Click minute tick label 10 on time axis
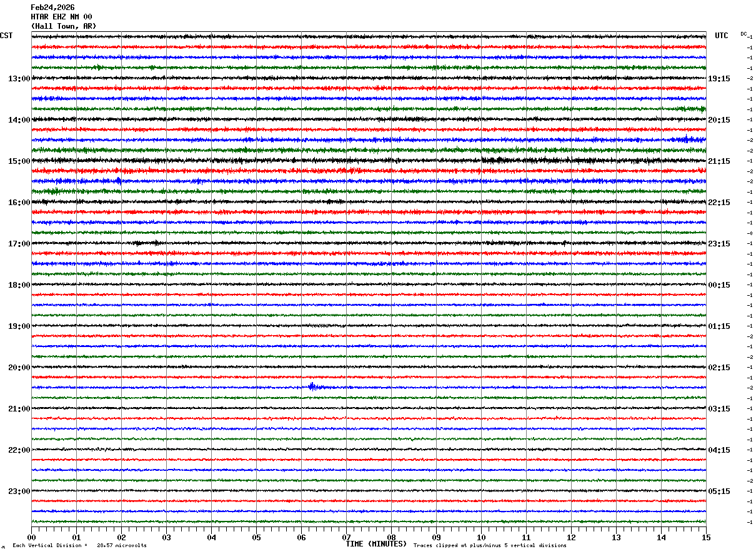The image size is (756, 554). tap(481, 537)
